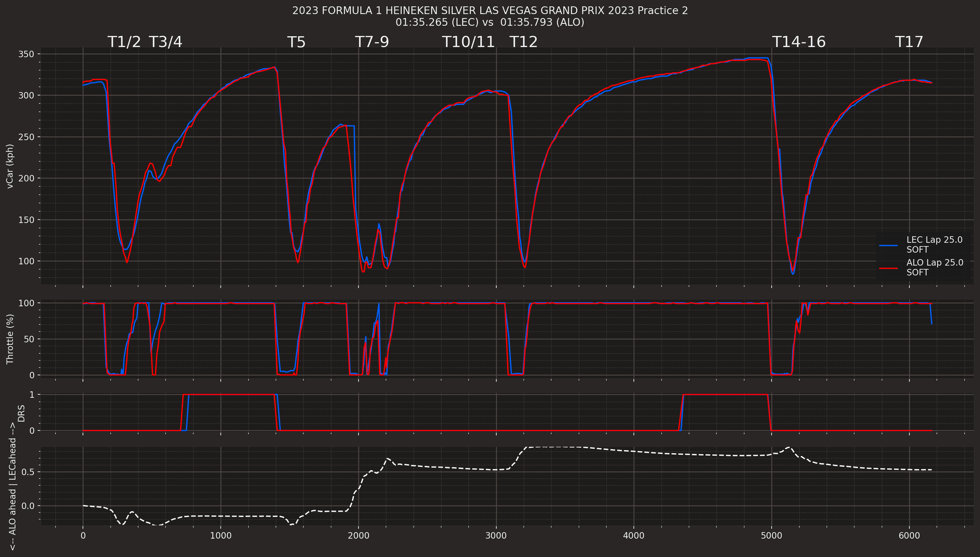Image resolution: width=980 pixels, height=557 pixels.
Task: Click the DRS axis label
Action: (21, 413)
